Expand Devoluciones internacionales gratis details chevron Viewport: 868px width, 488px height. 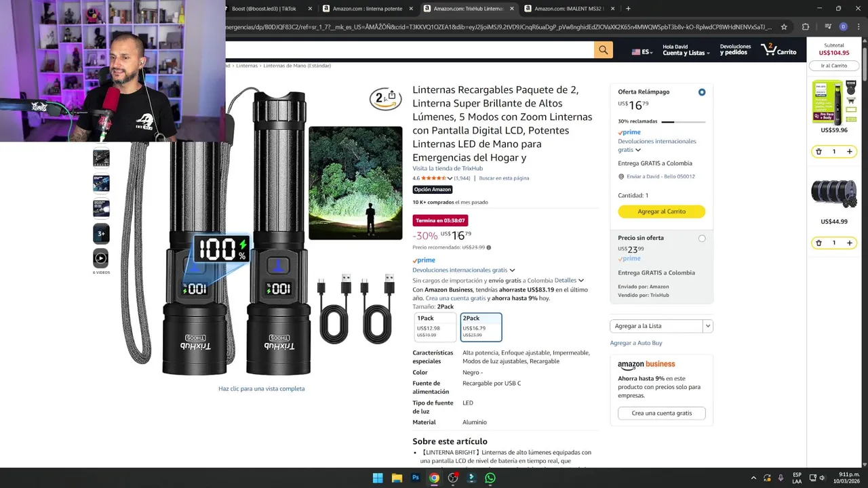(512, 270)
